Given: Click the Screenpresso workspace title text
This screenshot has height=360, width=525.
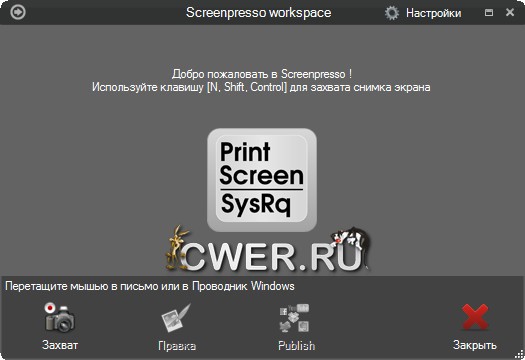Looking at the screenshot, I should point(258,13).
